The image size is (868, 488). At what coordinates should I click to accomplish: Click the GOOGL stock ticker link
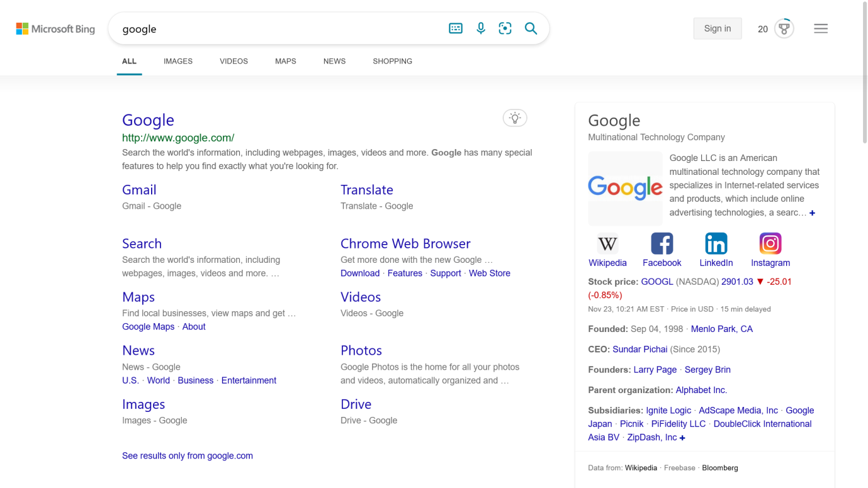point(657,282)
